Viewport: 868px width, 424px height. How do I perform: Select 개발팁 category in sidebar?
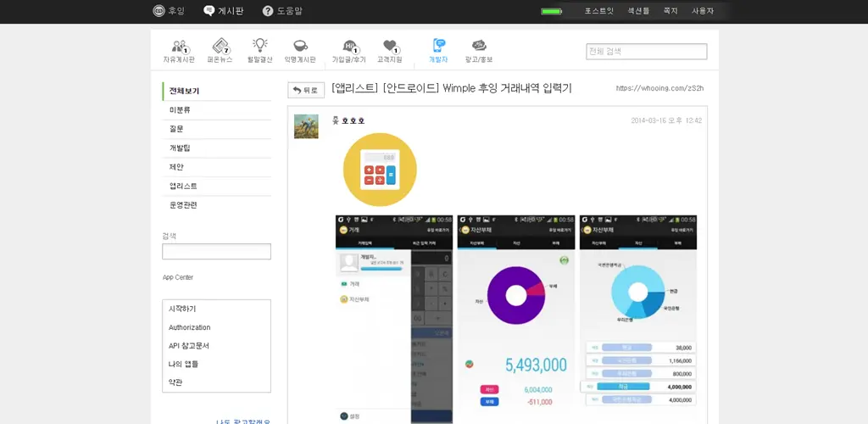[217, 148]
